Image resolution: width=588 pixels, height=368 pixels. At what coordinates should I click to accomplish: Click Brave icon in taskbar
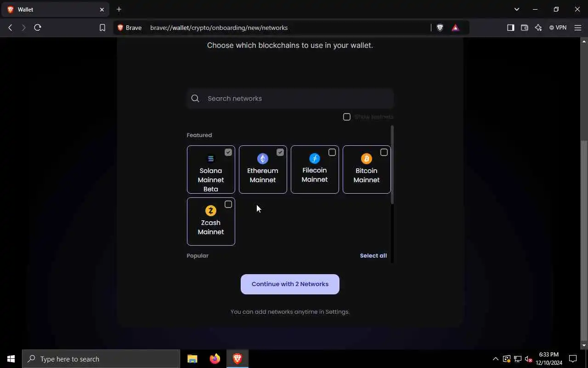(x=237, y=359)
